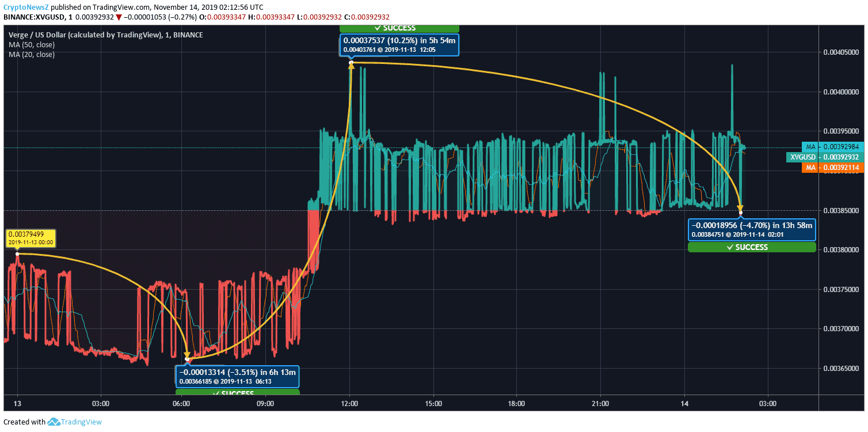The height and width of the screenshot is (432, 868).
Task: Click the −4.70% in 13h 58m measurement box
Action: click(x=752, y=230)
